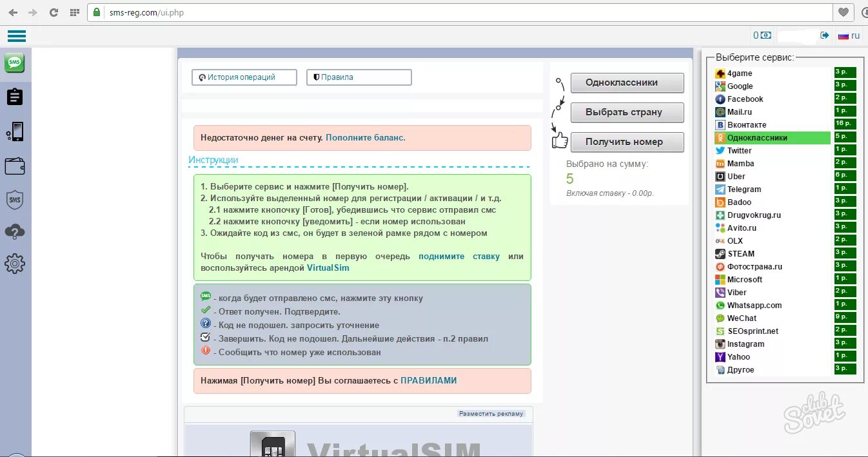The image size is (868, 457).
Task: Click the green padlock security icon
Action: (x=97, y=12)
